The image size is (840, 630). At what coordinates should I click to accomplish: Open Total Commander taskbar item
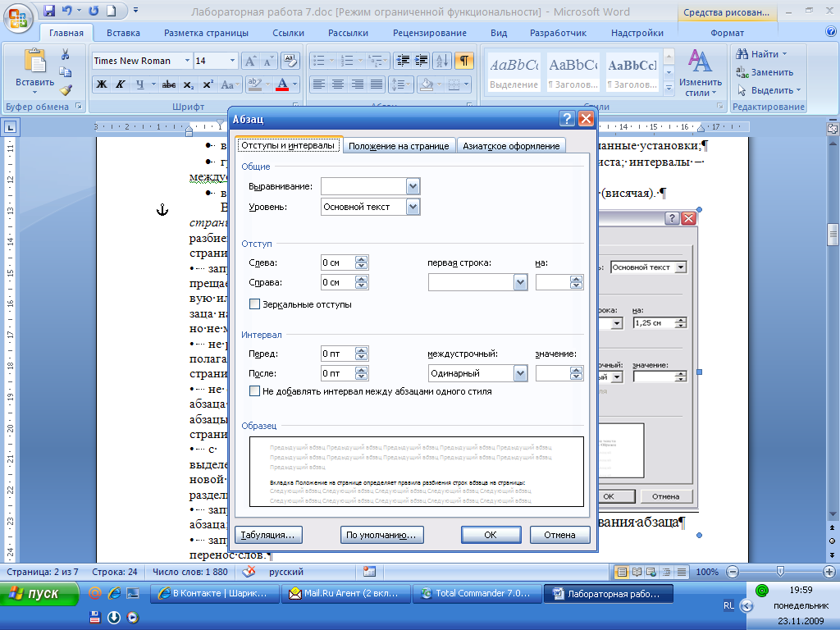[x=478, y=594]
